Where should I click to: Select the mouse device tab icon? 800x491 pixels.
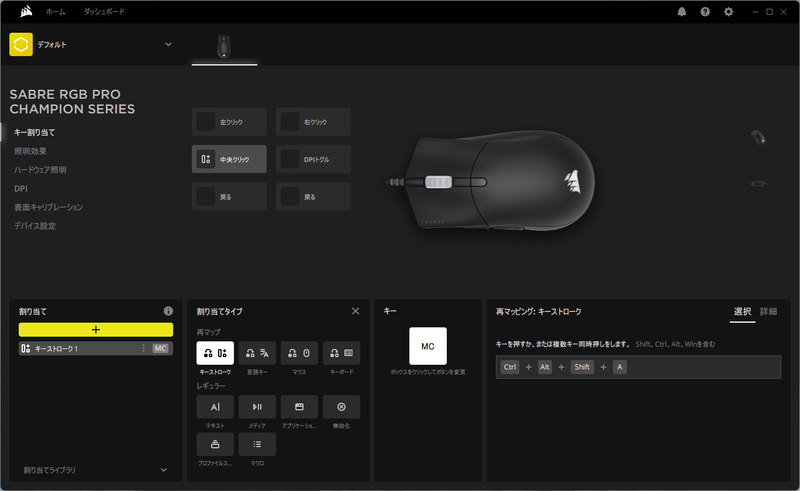(x=224, y=46)
